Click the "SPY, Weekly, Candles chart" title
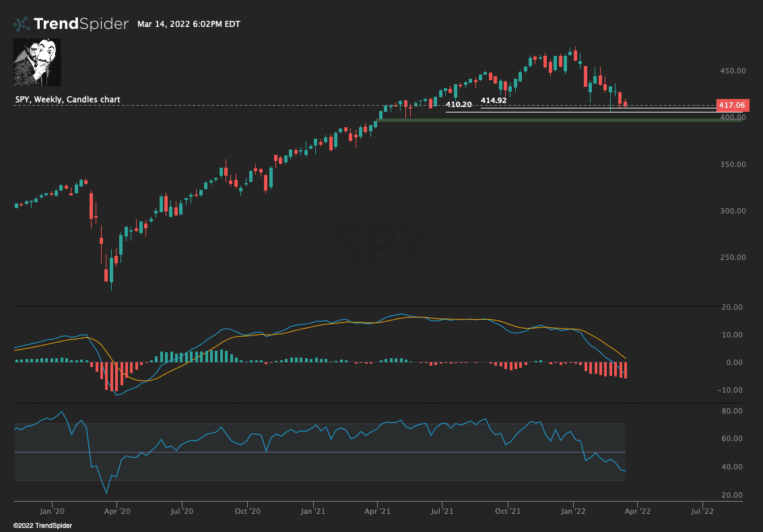The image size is (763, 532). point(67,100)
